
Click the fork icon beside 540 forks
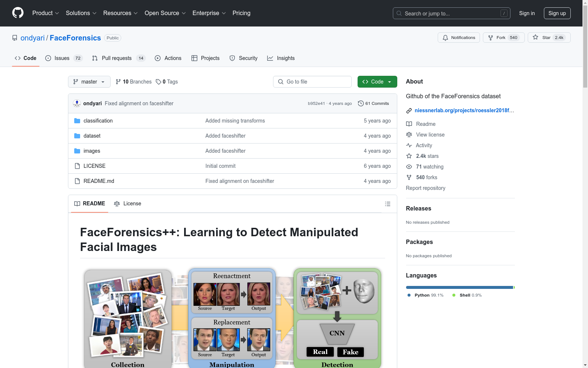tap(409, 177)
